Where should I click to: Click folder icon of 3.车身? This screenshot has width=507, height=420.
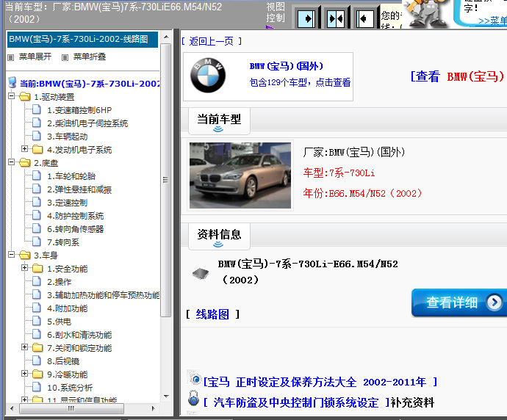(x=25, y=255)
